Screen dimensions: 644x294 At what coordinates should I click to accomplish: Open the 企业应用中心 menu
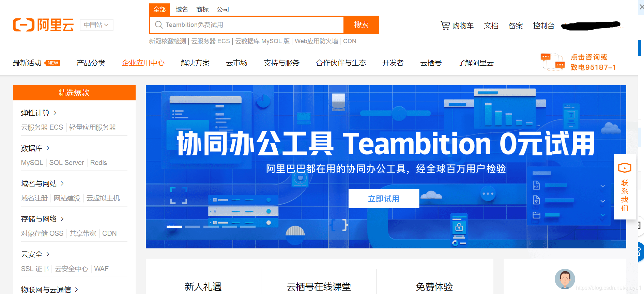pos(143,63)
